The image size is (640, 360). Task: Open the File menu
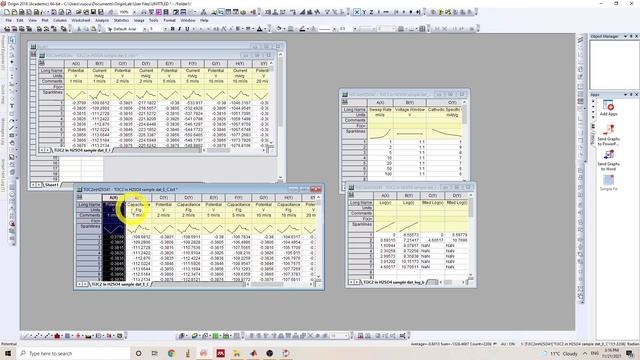click(x=9, y=20)
